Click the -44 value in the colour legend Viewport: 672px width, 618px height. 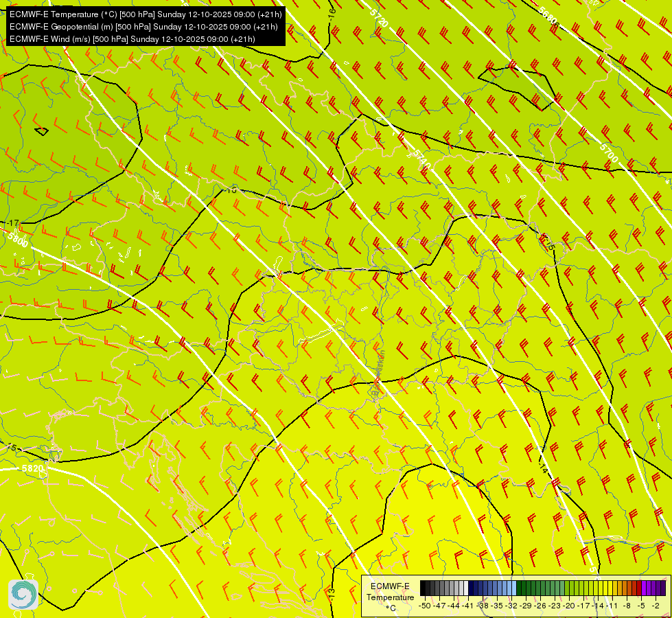pos(454,606)
